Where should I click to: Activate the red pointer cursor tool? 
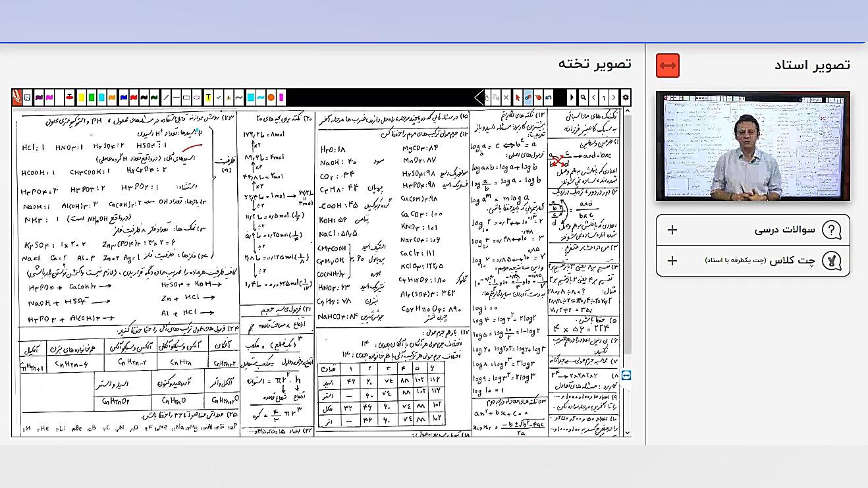(x=518, y=97)
